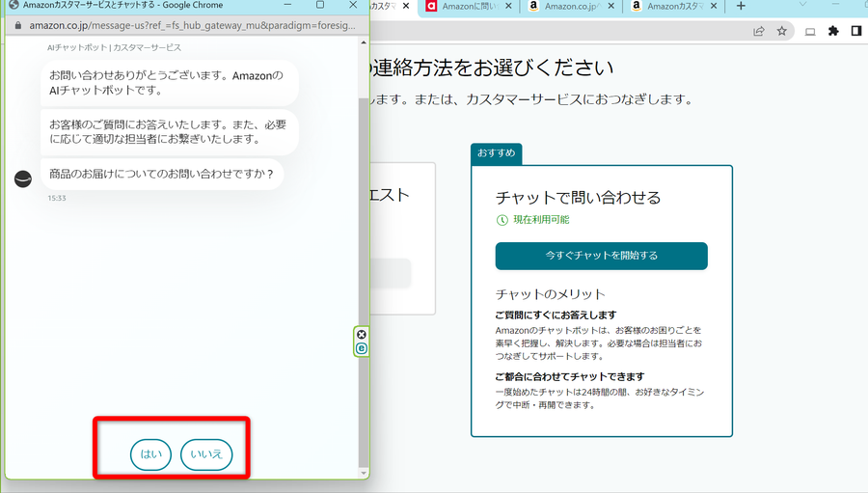The width and height of the screenshot is (868, 493).
Task: Click the チャットで問い合わせる heading
Action: click(x=578, y=198)
